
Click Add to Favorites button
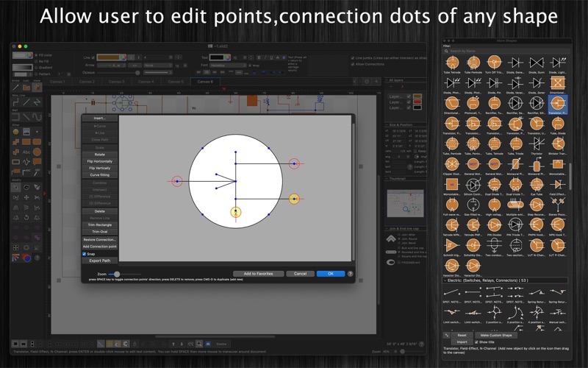click(x=259, y=274)
